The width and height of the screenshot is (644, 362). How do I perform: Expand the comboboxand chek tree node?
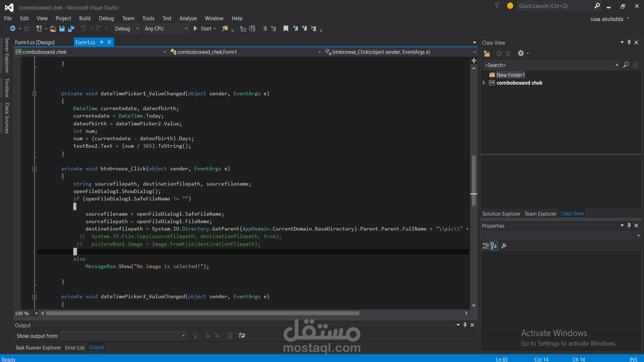coord(484,83)
